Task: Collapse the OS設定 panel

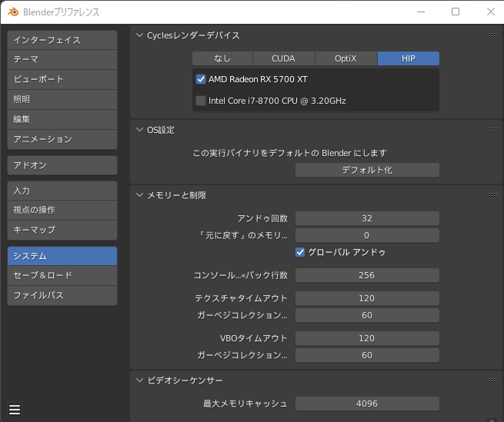Action: [x=139, y=130]
